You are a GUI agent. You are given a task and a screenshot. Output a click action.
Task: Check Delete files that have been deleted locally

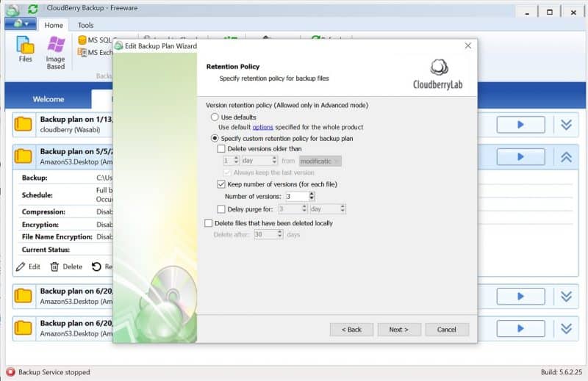209,223
